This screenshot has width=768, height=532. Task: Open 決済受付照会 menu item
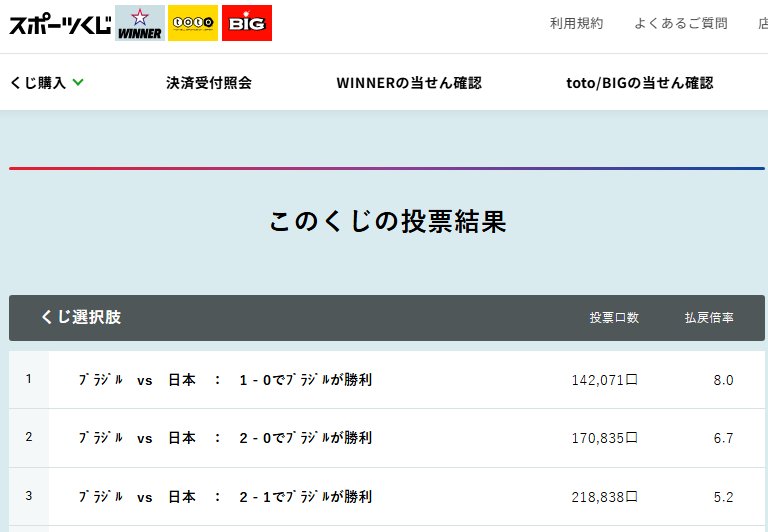(209, 83)
